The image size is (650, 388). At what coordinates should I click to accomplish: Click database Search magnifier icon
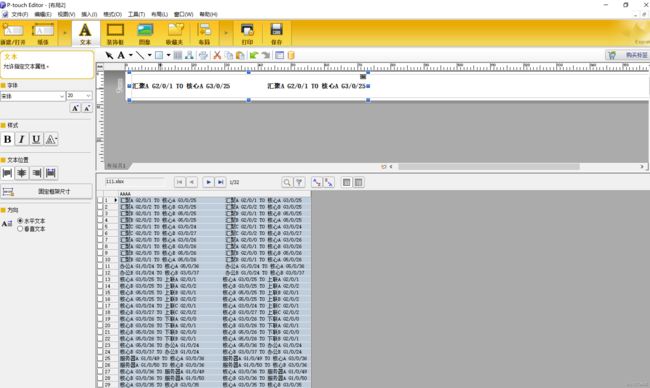[x=286, y=182]
